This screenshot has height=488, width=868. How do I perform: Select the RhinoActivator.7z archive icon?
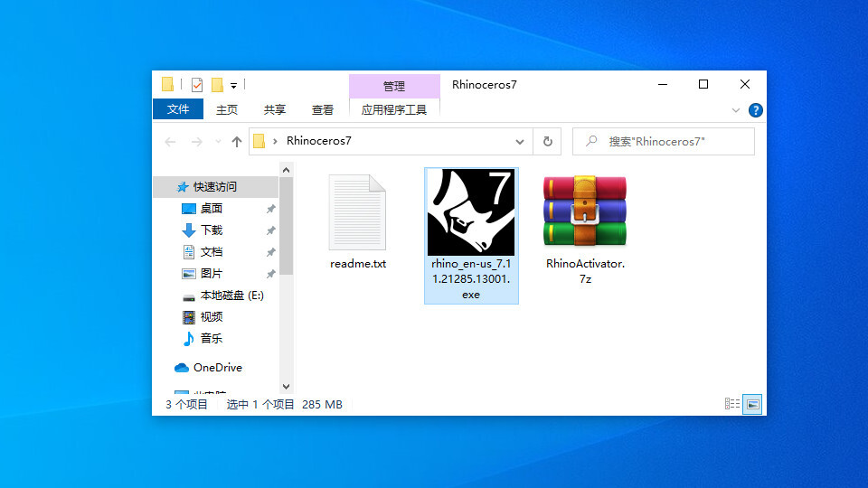pyautogui.click(x=585, y=211)
